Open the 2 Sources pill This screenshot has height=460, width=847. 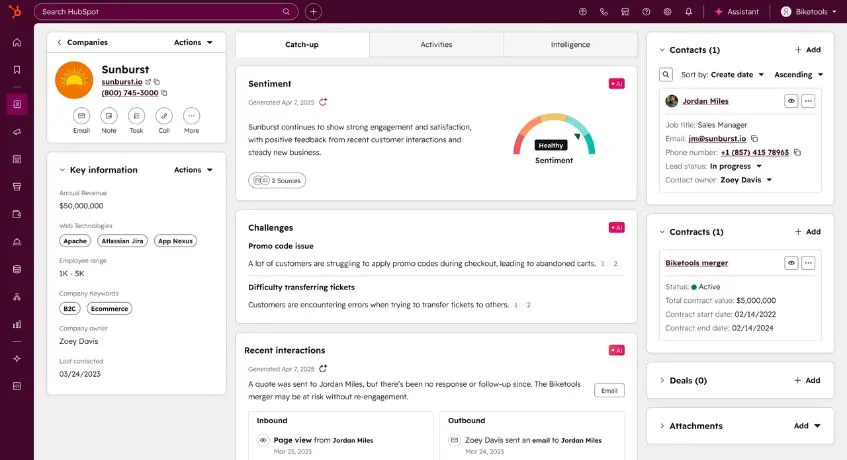click(277, 180)
